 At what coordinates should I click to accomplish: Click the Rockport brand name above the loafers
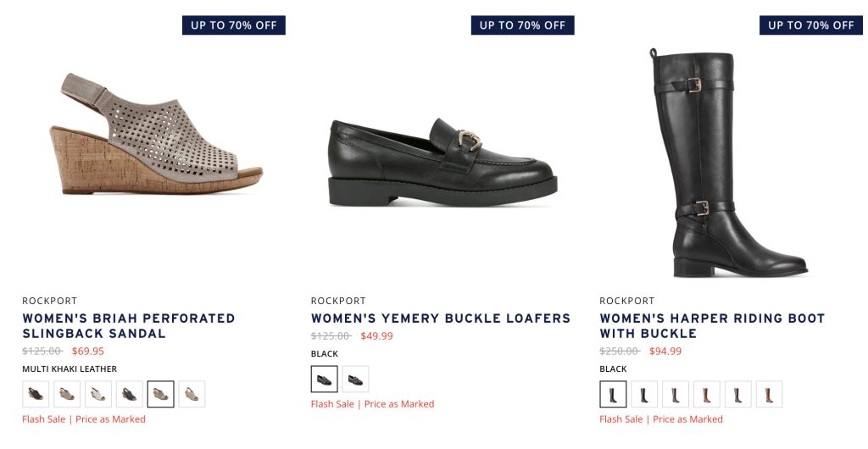coord(338,301)
